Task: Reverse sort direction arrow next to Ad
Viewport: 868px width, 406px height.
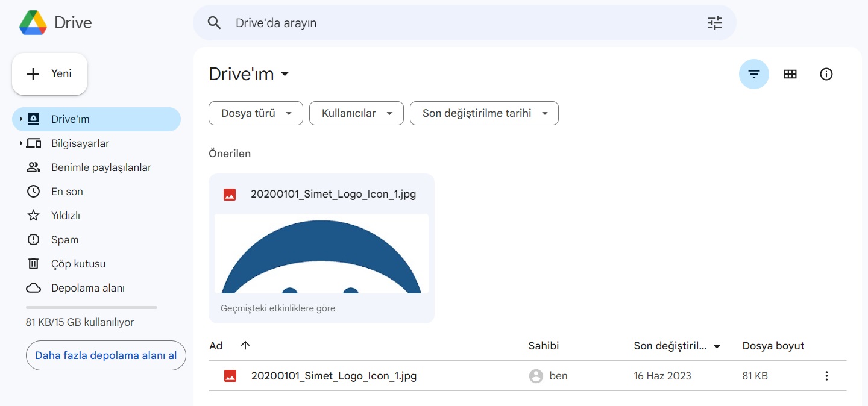Action: [x=245, y=345]
